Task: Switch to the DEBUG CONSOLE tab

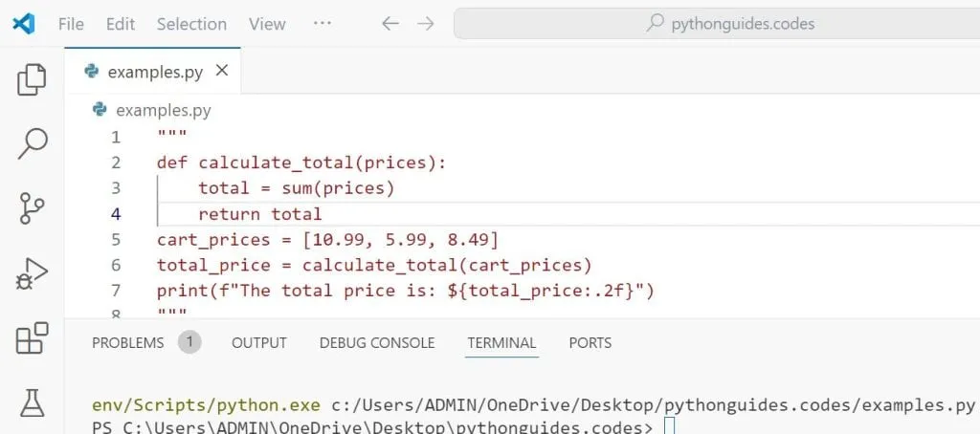Action: point(377,342)
